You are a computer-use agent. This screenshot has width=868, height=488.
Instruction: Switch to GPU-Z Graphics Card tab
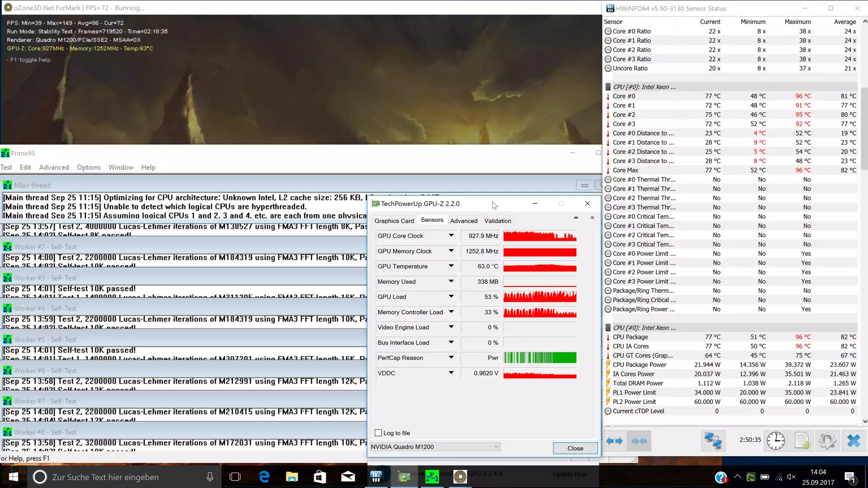click(x=394, y=221)
